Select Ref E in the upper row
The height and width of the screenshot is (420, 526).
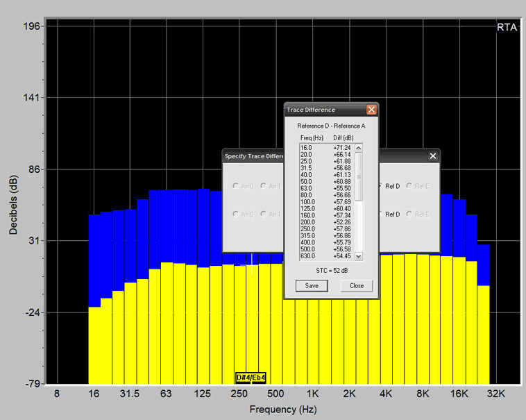point(409,186)
